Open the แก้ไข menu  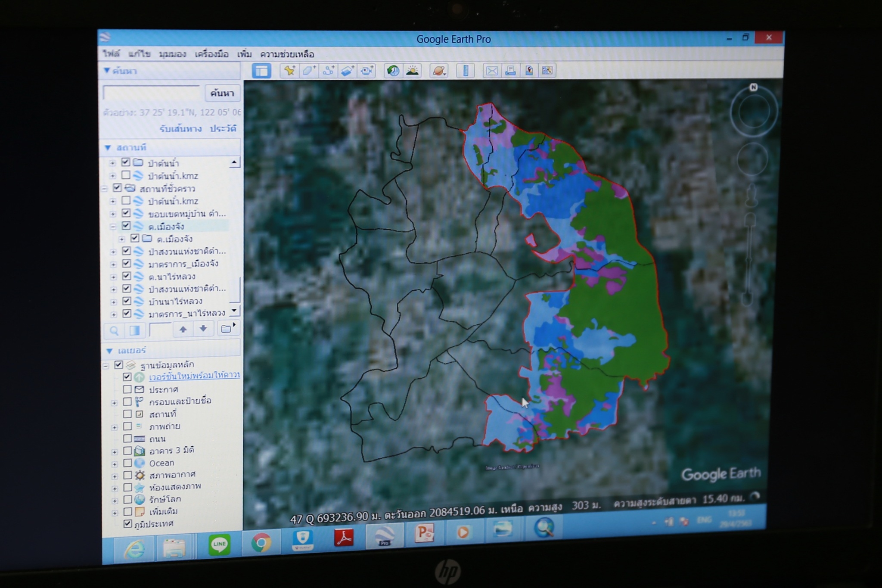139,54
